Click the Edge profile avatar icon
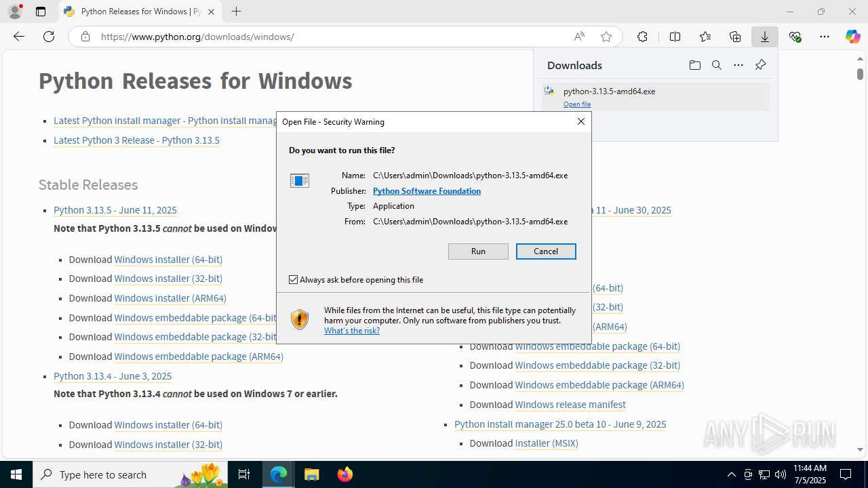This screenshot has height=488, width=868. (x=15, y=12)
